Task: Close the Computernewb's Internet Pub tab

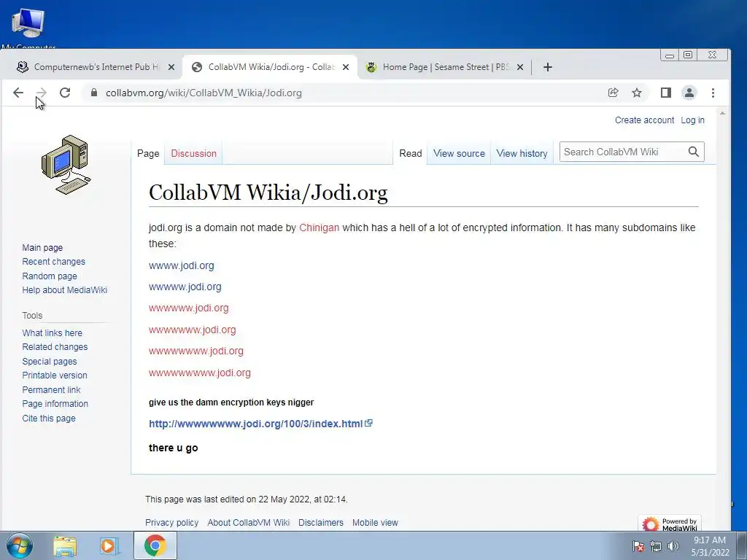Action: (171, 67)
